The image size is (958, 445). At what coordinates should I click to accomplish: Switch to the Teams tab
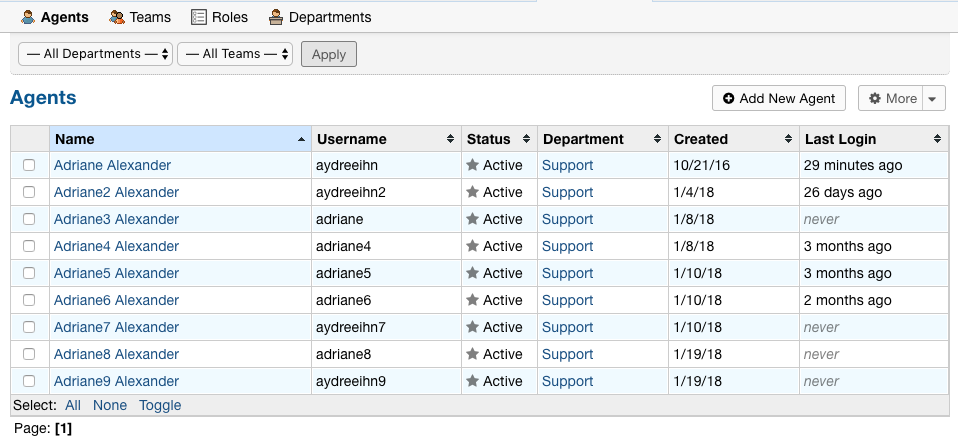[149, 17]
